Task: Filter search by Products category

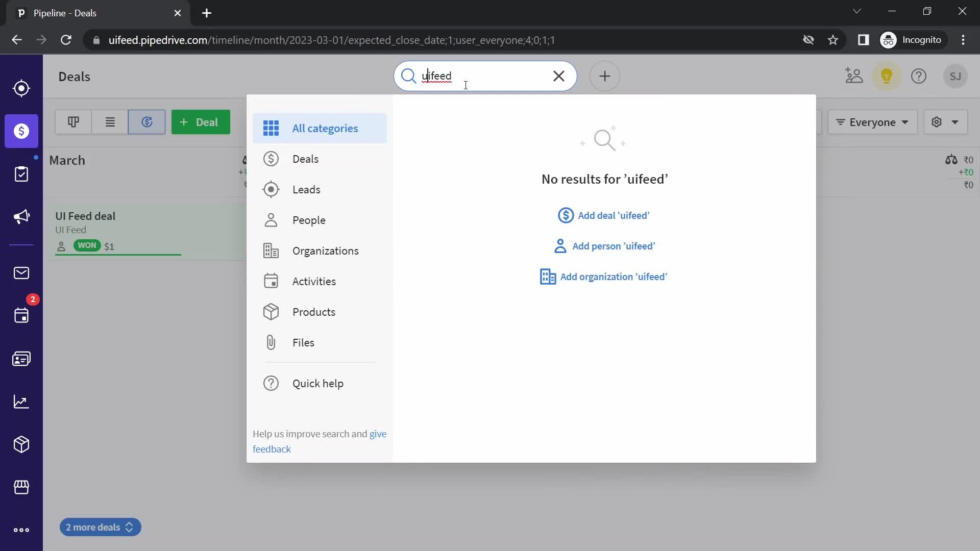Action: point(320,312)
